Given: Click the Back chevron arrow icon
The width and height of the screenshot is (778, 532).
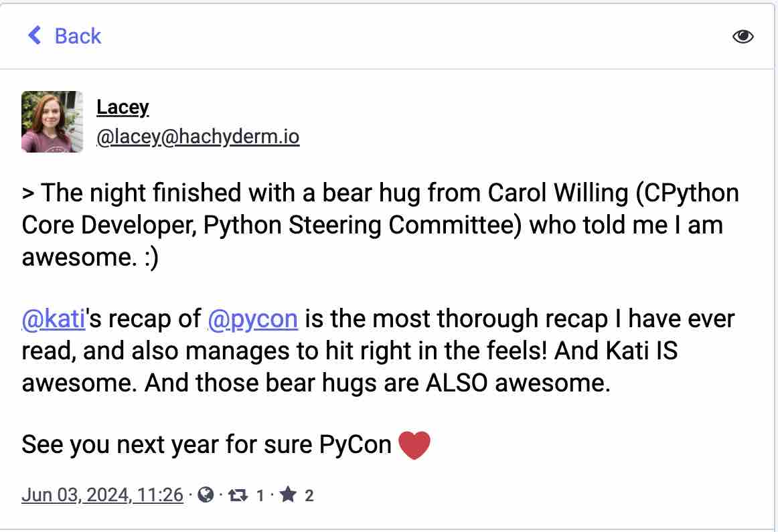Looking at the screenshot, I should pos(34,35).
